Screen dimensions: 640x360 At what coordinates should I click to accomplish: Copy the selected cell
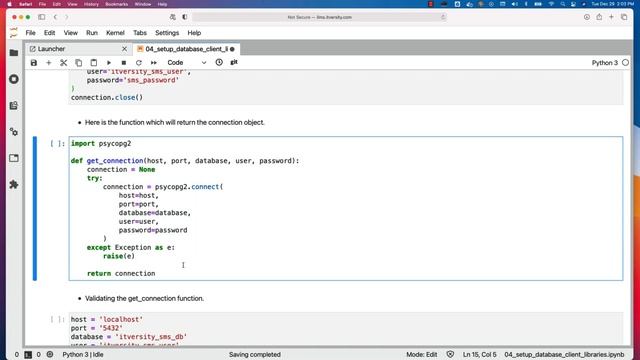pos(78,63)
